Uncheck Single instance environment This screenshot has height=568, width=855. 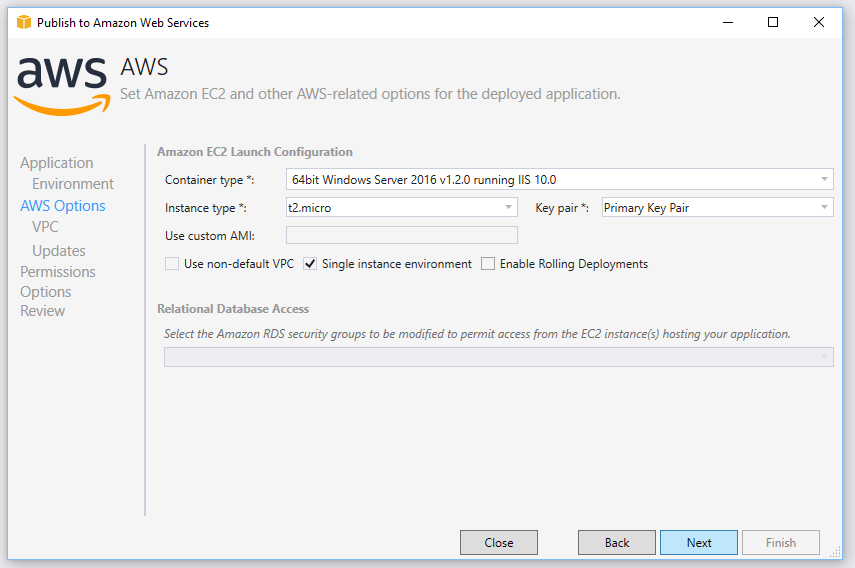pos(310,264)
